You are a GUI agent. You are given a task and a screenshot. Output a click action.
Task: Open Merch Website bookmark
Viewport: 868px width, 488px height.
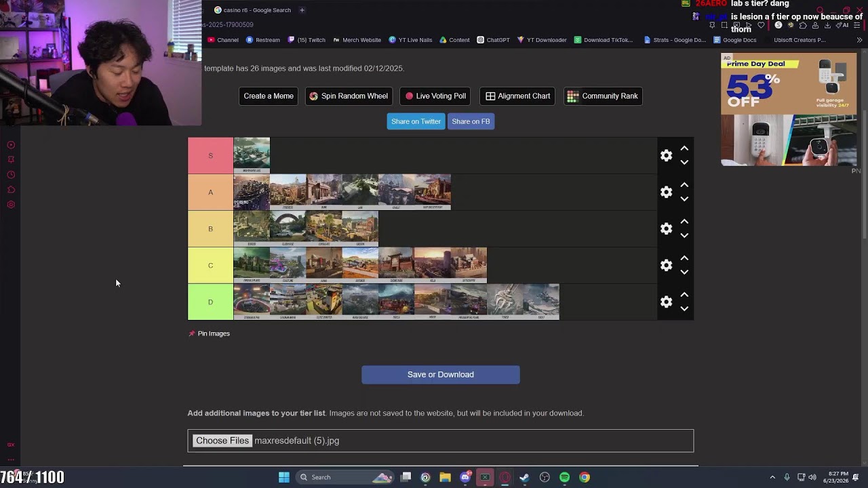[x=357, y=40]
